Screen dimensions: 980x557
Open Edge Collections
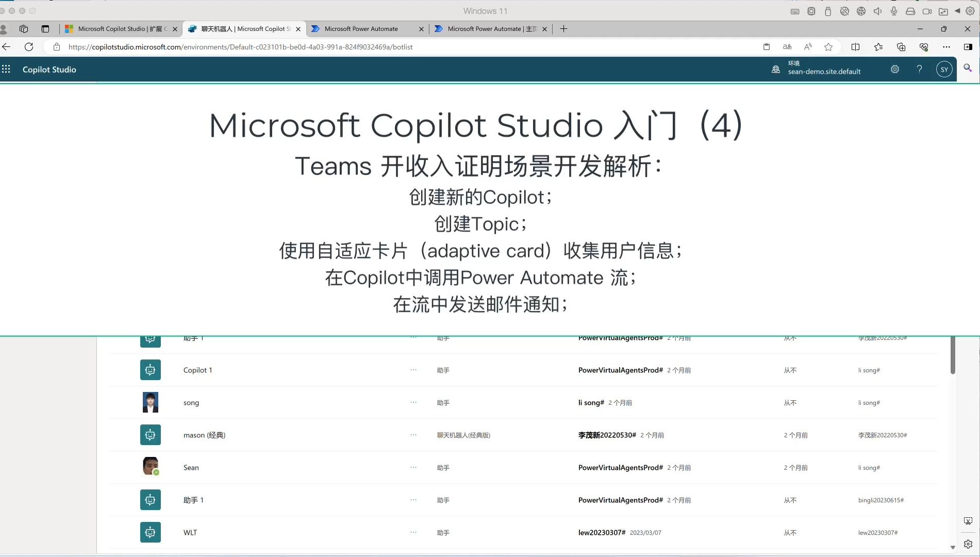(901, 47)
